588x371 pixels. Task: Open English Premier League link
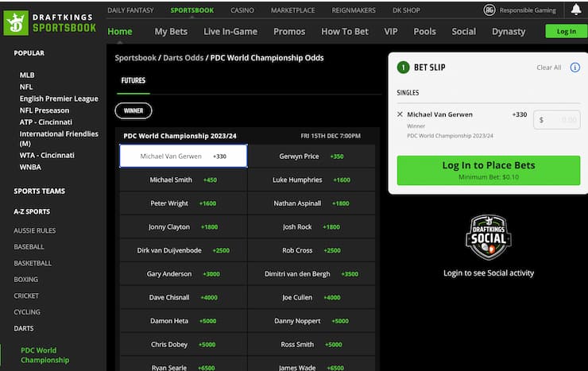[x=59, y=99]
